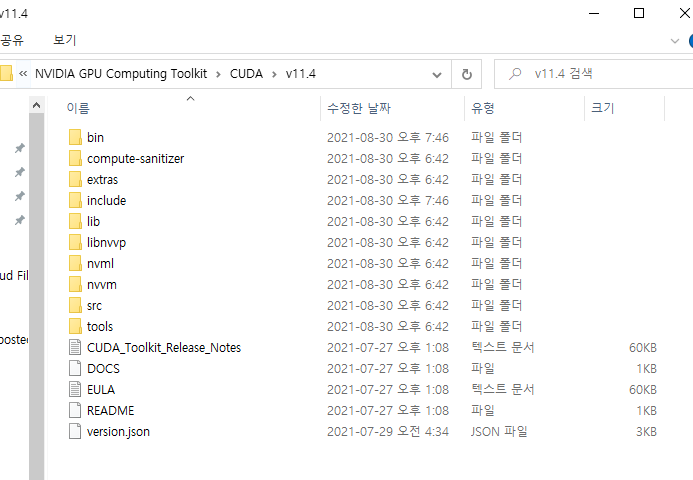Open the 공유 ribbon tab
Image resolution: width=693 pixels, height=480 pixels.
pyautogui.click(x=12, y=40)
